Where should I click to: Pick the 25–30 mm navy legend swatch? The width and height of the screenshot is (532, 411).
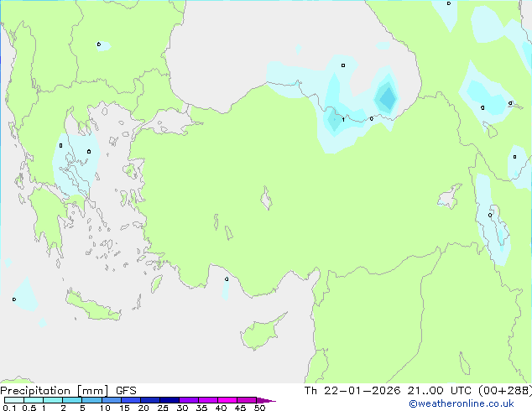(x=169, y=400)
